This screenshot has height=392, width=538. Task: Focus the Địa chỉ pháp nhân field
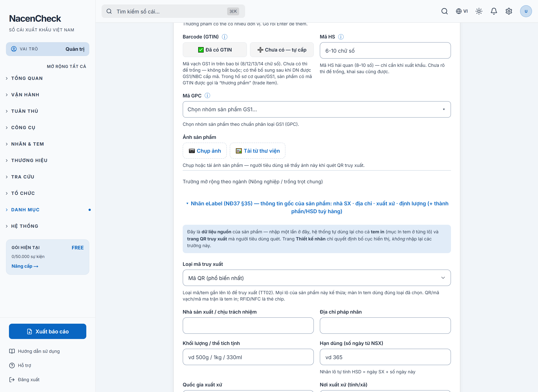[385, 326]
